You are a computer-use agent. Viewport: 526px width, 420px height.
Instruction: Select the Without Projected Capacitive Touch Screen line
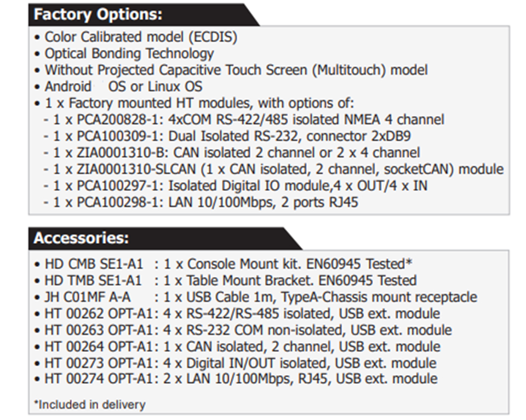[x=236, y=70]
